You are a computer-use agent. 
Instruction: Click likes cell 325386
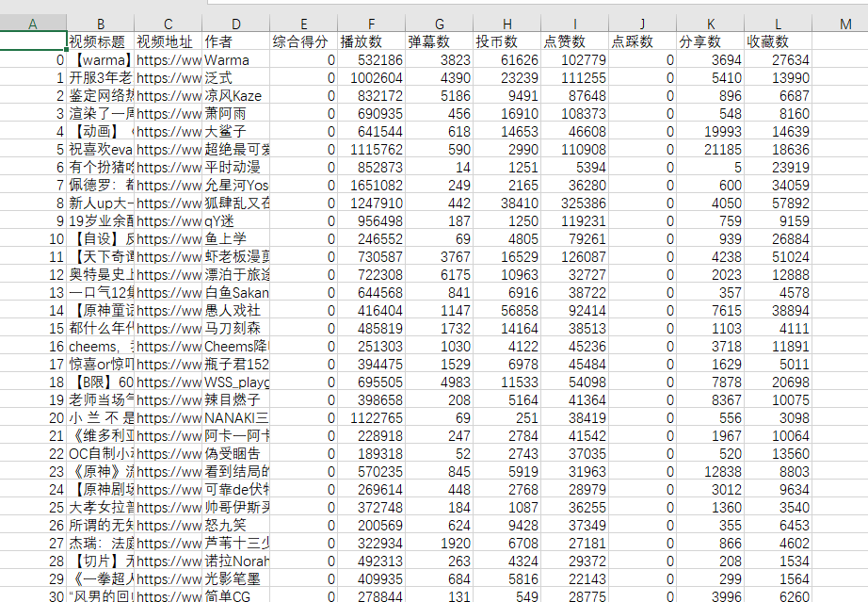(x=574, y=203)
